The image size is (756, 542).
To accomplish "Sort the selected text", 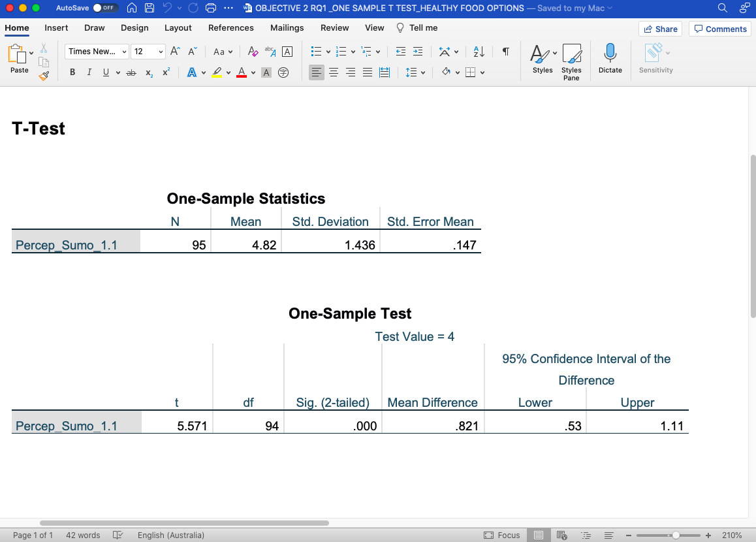I will (x=479, y=51).
